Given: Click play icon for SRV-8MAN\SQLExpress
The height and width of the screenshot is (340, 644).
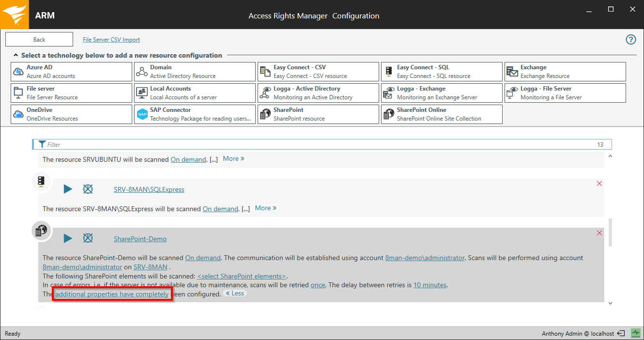Looking at the screenshot, I should point(68,189).
